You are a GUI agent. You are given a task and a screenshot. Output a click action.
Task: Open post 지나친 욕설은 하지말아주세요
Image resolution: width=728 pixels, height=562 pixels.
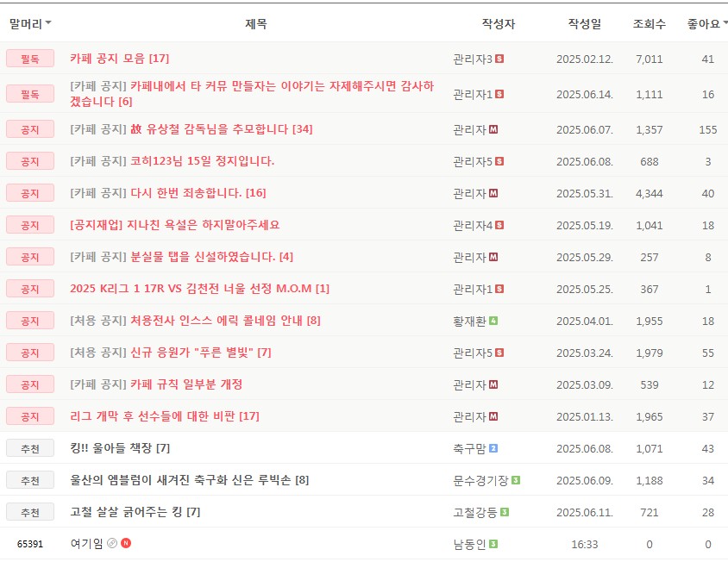[174, 225]
